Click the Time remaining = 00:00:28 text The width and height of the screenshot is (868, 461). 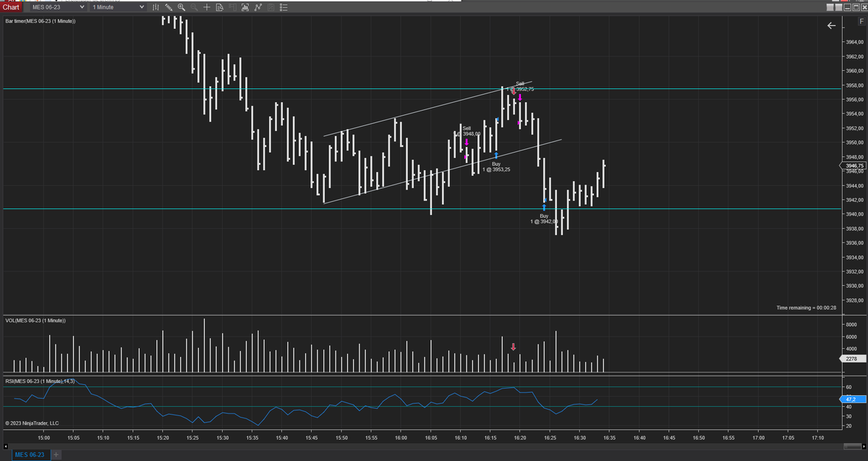click(806, 308)
